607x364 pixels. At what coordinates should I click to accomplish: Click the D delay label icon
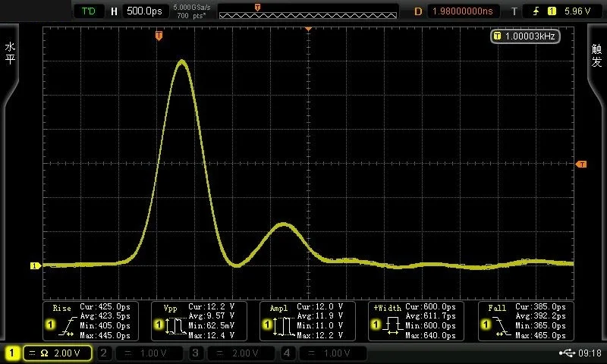coord(418,11)
